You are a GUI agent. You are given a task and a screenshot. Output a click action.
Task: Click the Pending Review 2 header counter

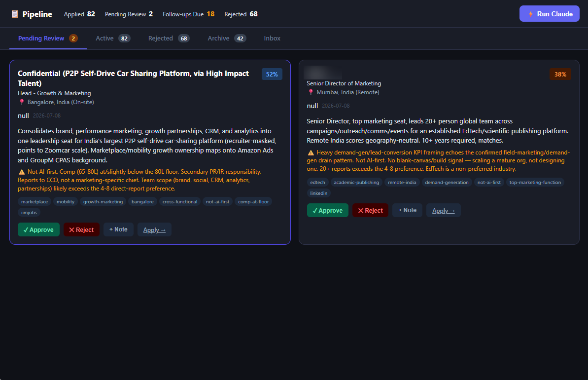(129, 14)
